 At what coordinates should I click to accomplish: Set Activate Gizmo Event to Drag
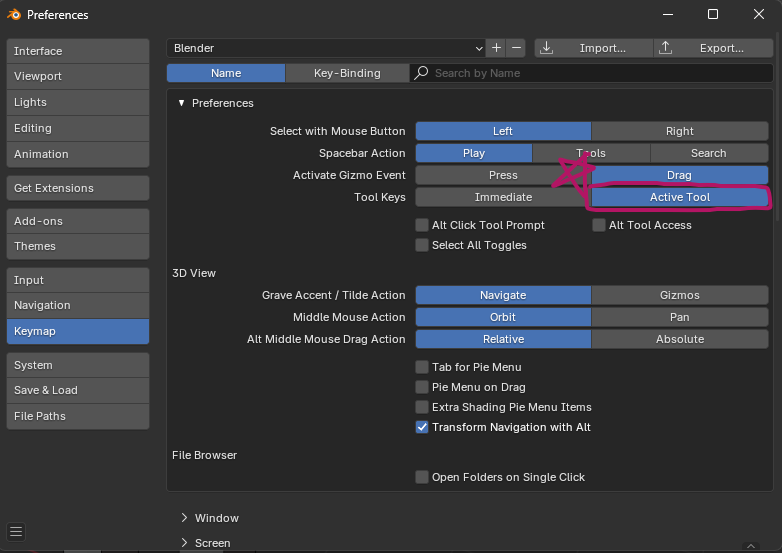coord(680,175)
